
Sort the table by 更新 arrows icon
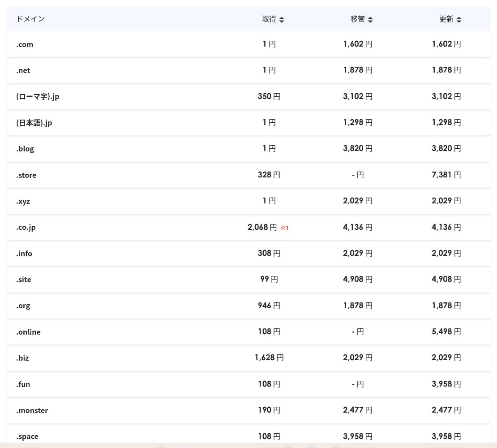pyautogui.click(x=459, y=19)
